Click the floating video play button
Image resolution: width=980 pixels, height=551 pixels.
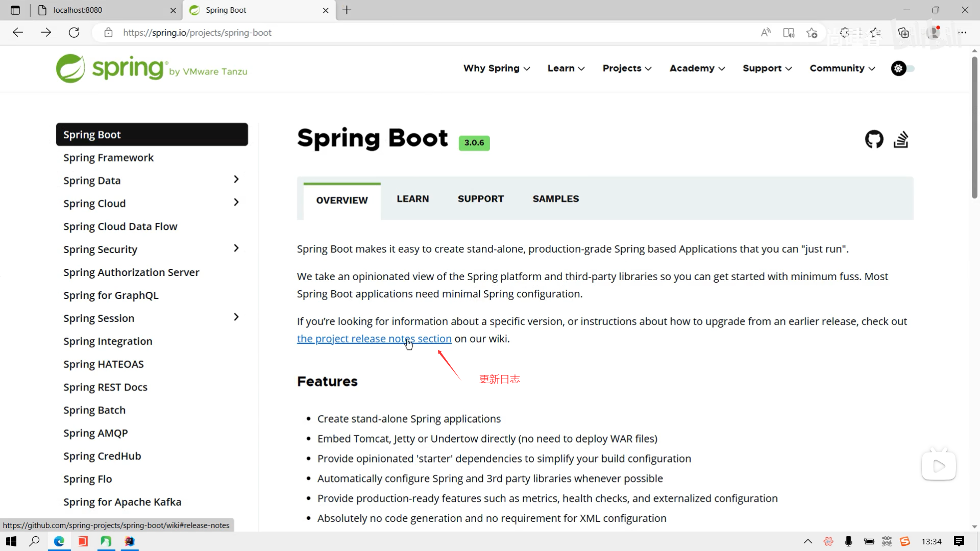pos(939,466)
